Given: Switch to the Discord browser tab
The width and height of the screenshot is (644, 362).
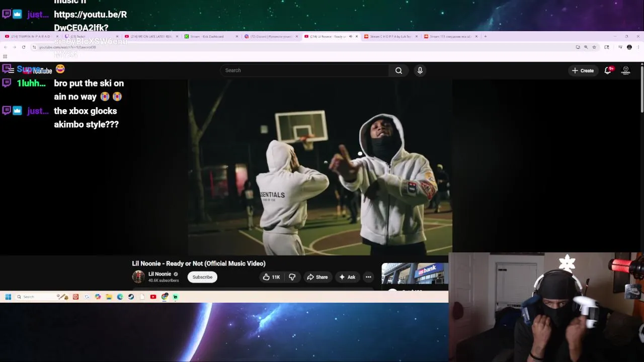Looking at the screenshot, I should [x=271, y=36].
